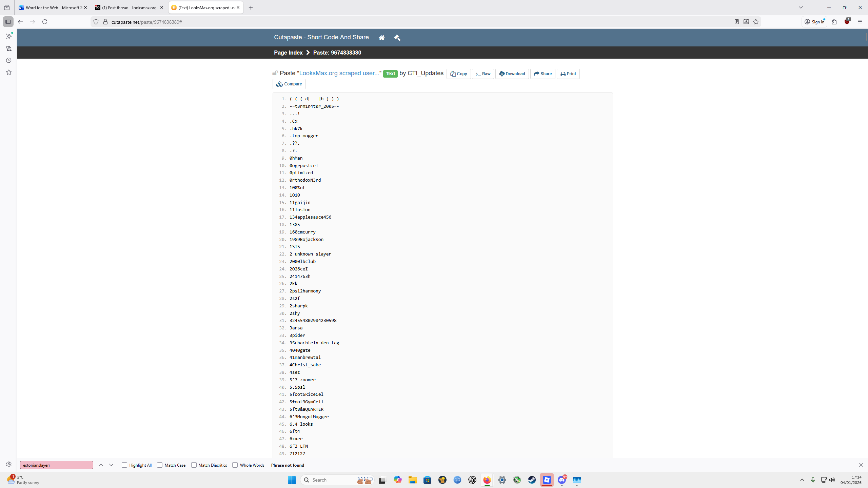The width and height of the screenshot is (868, 488).
Task: Click the Cutapaste home icon
Action: tap(381, 38)
